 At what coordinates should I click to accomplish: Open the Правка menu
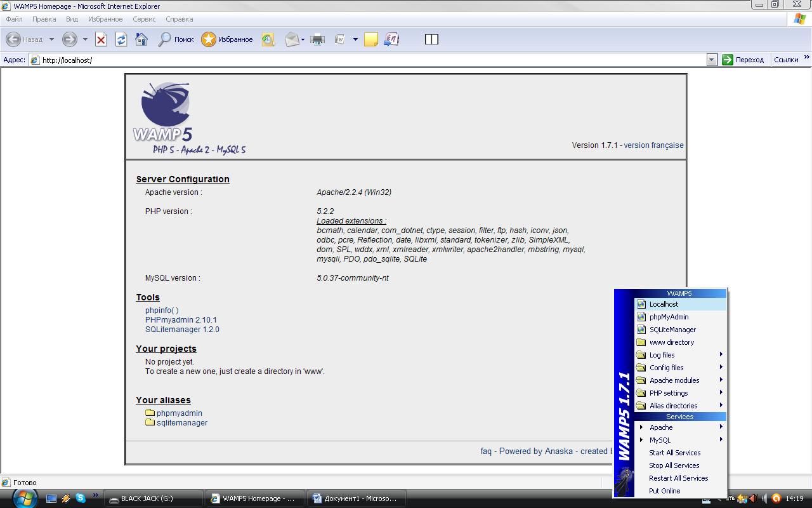pos(44,20)
